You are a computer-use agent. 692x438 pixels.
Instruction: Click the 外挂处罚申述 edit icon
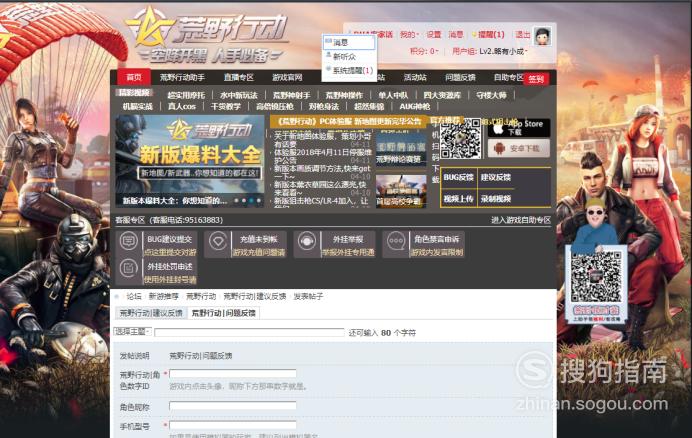pyautogui.click(x=128, y=269)
